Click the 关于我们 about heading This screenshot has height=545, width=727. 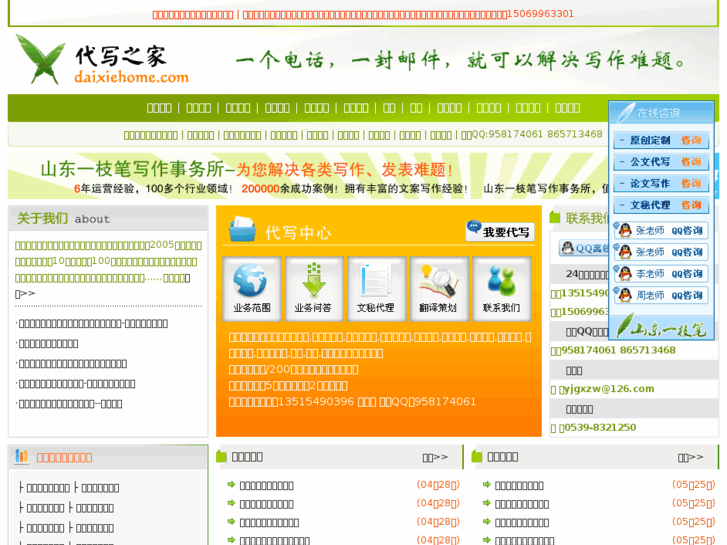(64, 218)
